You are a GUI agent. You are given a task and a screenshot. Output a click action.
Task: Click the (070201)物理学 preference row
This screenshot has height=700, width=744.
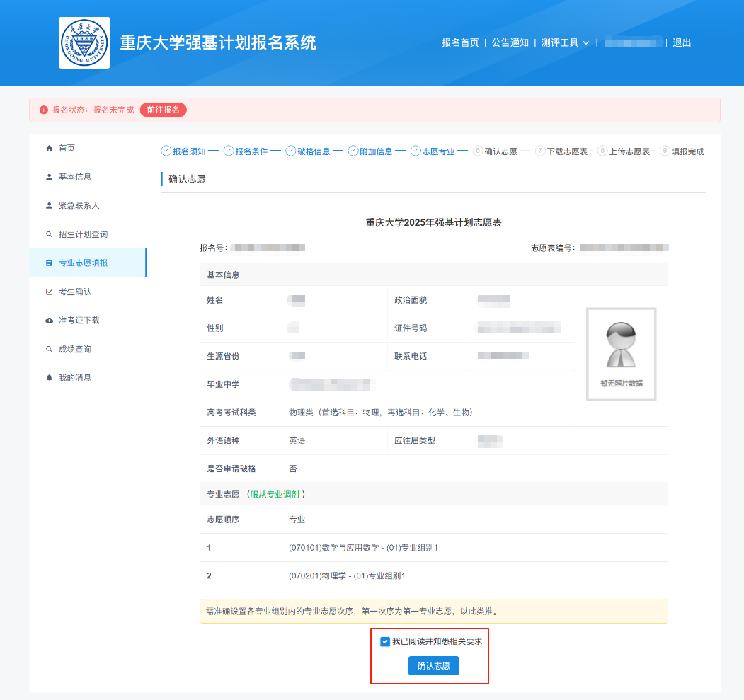[x=434, y=575]
